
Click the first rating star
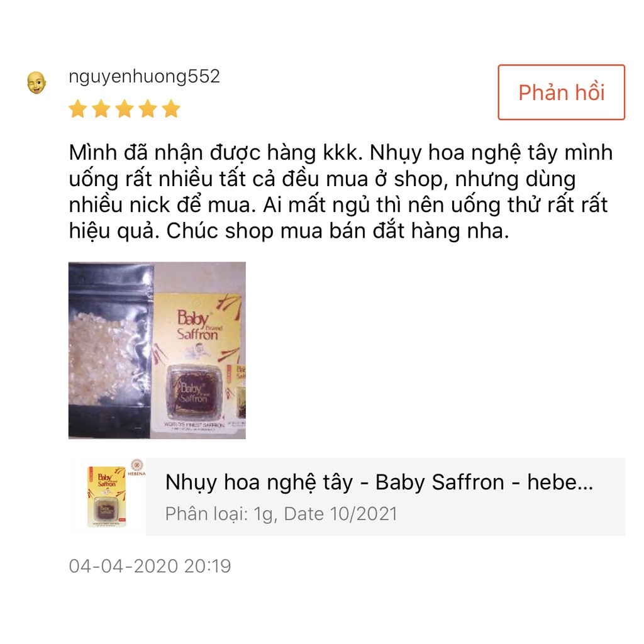(x=77, y=109)
